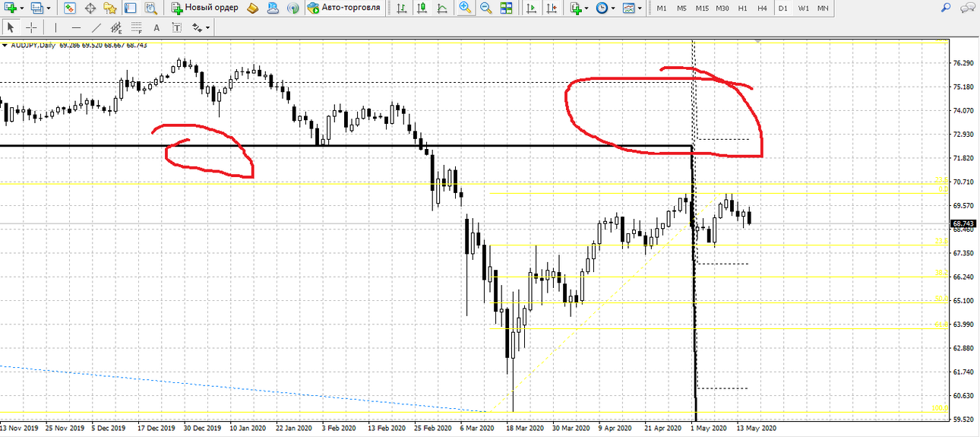Click the 76.290 price scale label
Screen dimensions: 980x437
point(963,63)
